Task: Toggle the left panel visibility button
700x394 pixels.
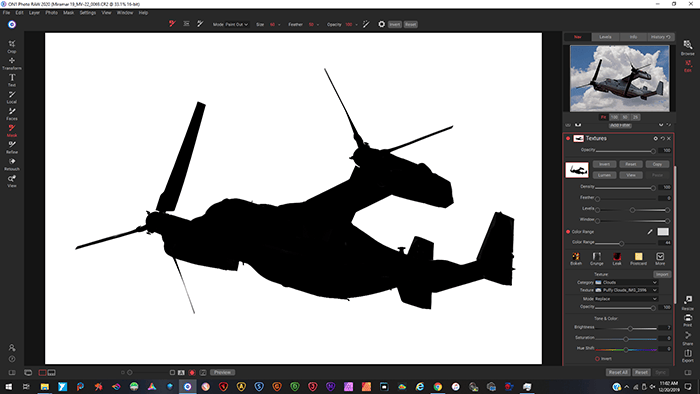Action: (x=12, y=372)
